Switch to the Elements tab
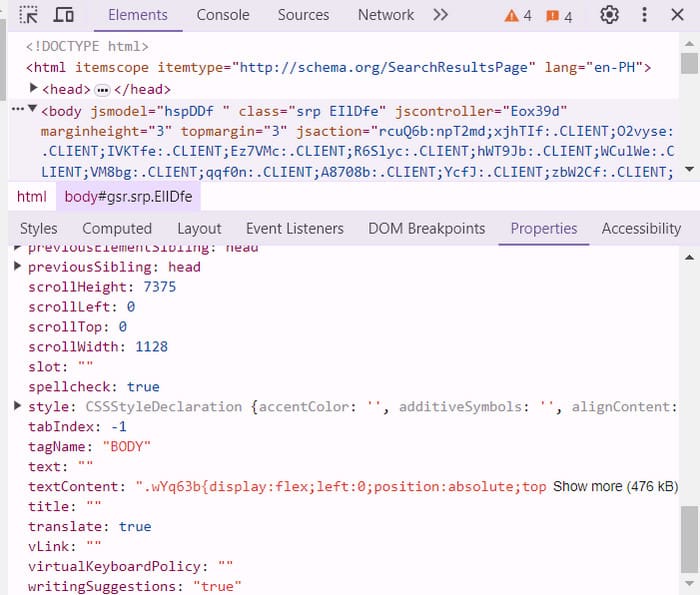The width and height of the screenshot is (700, 595). pyautogui.click(x=138, y=15)
